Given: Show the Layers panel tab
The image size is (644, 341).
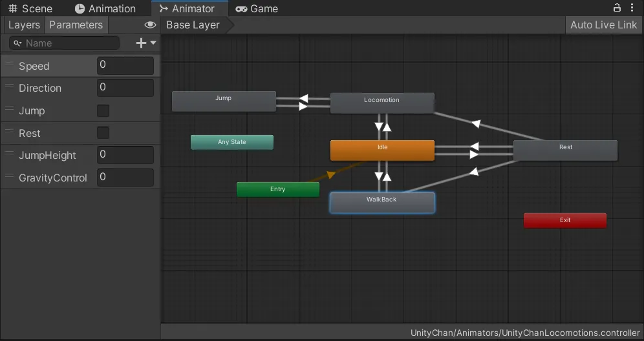Looking at the screenshot, I should coord(24,25).
